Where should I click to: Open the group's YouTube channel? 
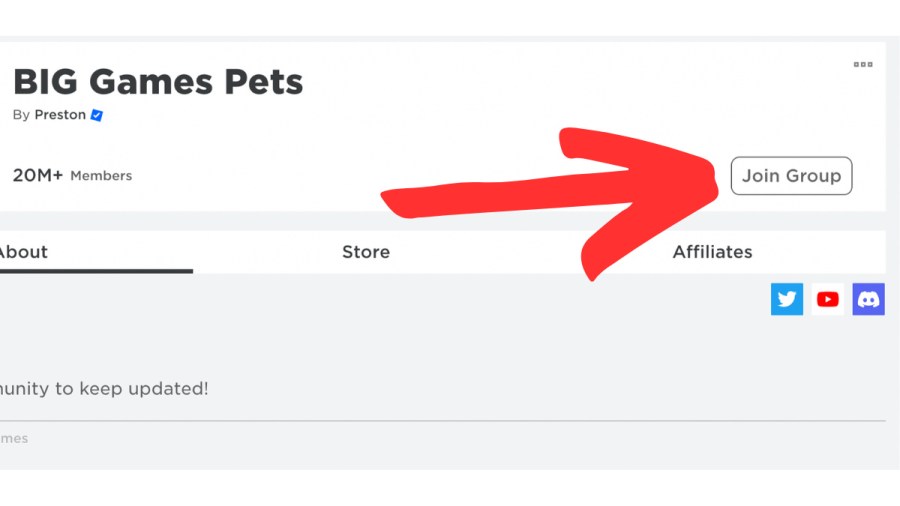tap(828, 299)
